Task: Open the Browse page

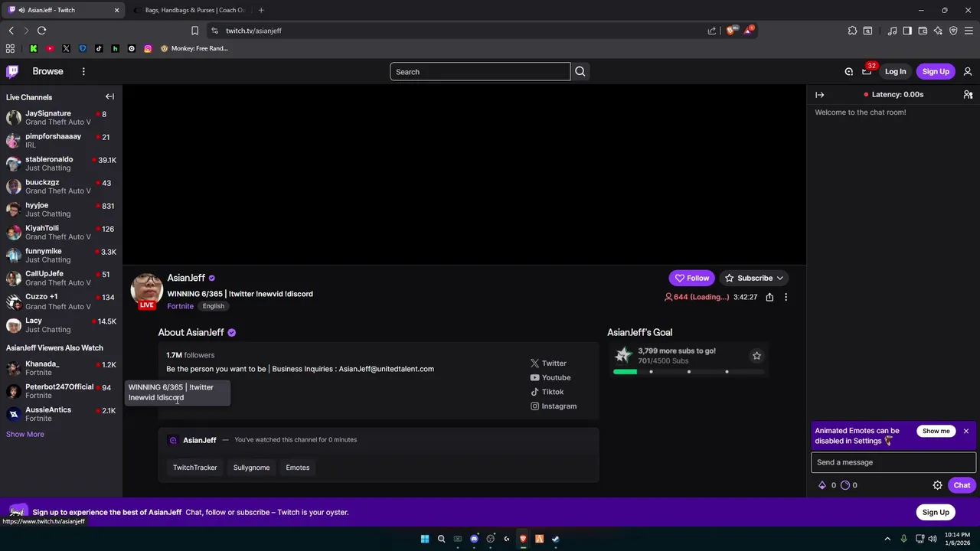Action: 47,71
